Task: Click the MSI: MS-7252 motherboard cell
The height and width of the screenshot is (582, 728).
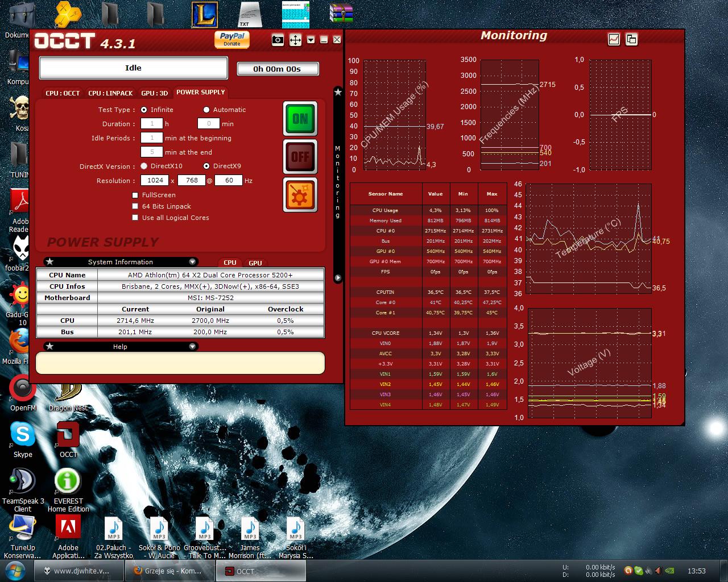Action: click(210, 298)
